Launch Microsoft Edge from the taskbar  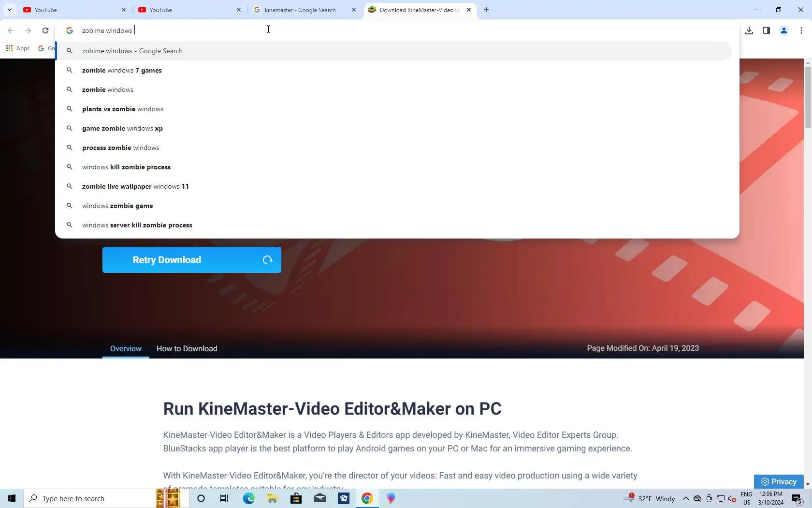248,498
